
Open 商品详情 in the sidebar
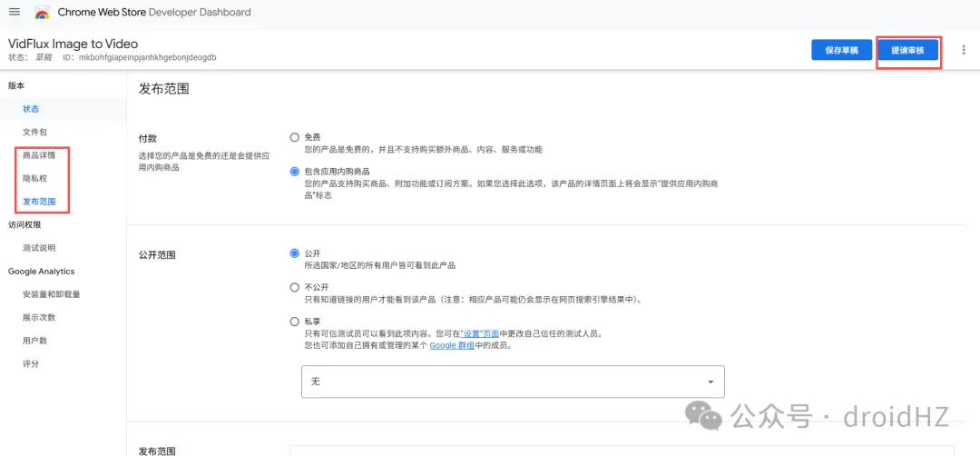pos(39,155)
